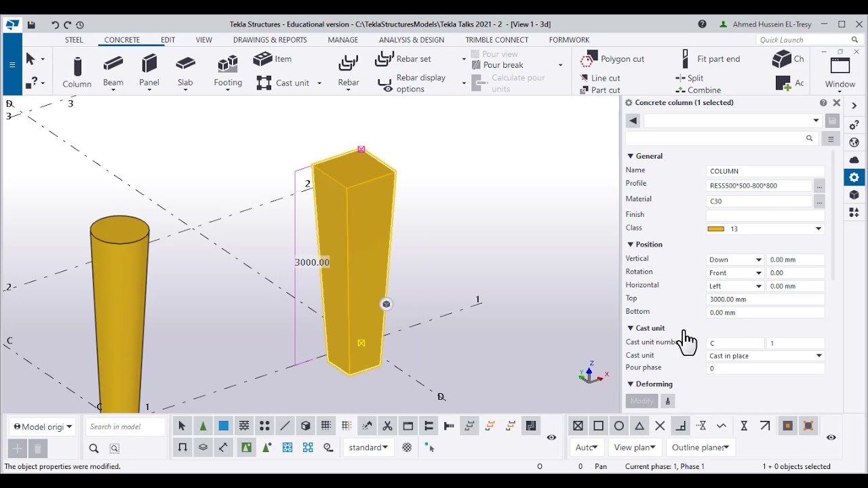The image size is (868, 488).
Task: Click Profile browse ellipsis button
Action: tap(819, 186)
